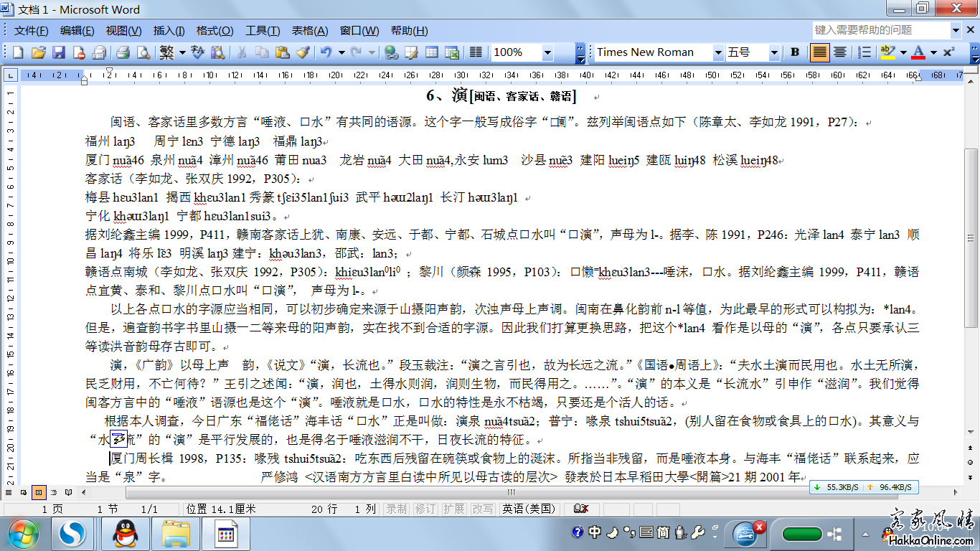Toggle the 改写 overtype mode indicator
980x551 pixels.
tap(482, 509)
